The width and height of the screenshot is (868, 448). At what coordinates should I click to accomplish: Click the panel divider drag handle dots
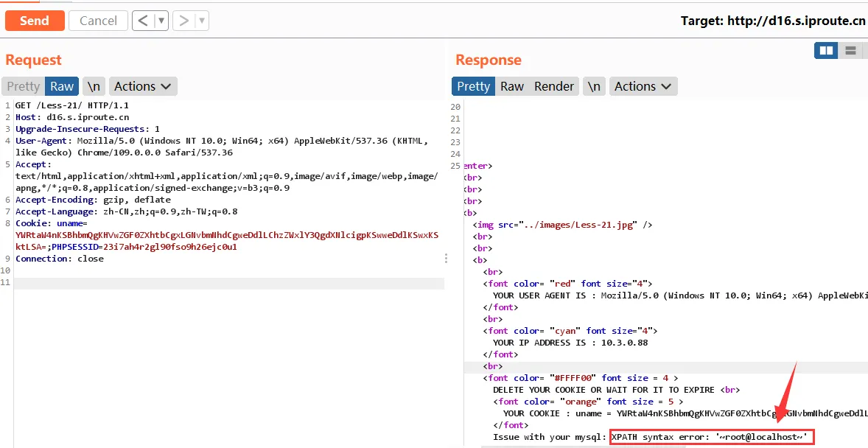(x=446, y=259)
